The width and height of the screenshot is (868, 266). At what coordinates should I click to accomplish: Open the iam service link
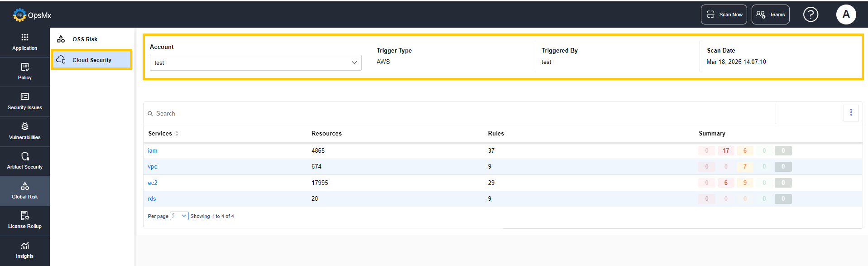[x=153, y=151]
